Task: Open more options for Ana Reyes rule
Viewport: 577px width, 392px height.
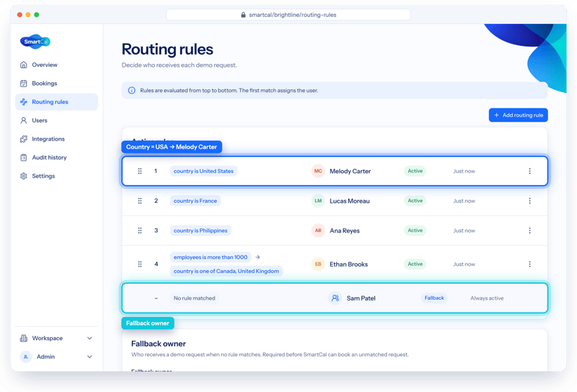Action: 530,230
